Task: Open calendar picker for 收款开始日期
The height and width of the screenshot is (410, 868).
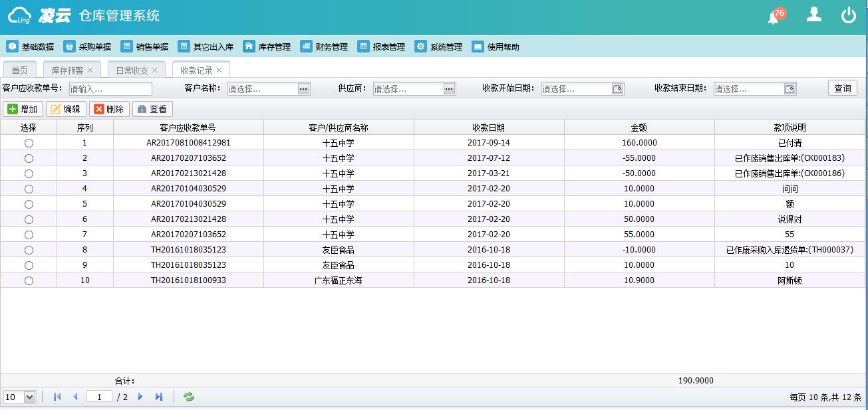Action: coord(617,89)
